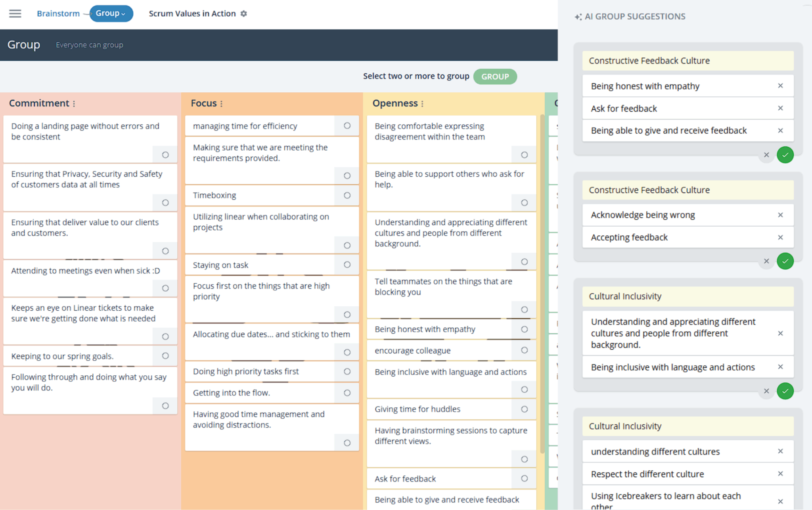Accept the Cultural Inclusivity group suggestion
This screenshot has width=812, height=510.
point(785,391)
